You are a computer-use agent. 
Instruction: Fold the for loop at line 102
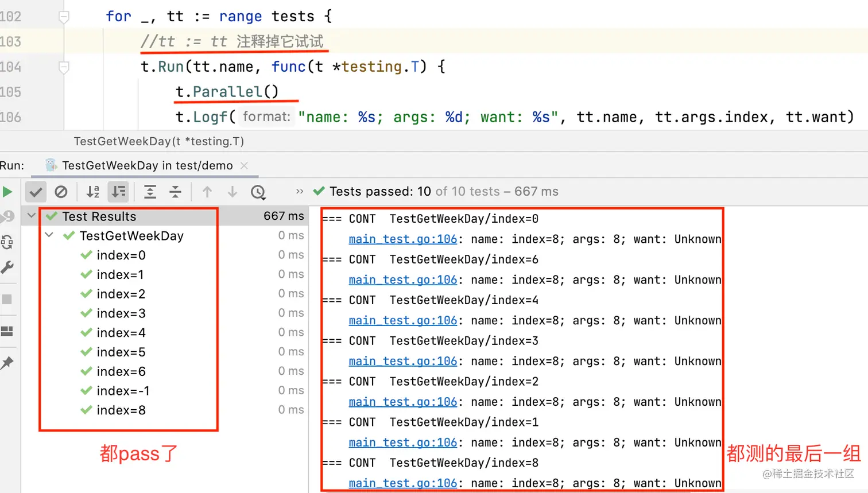click(x=64, y=17)
